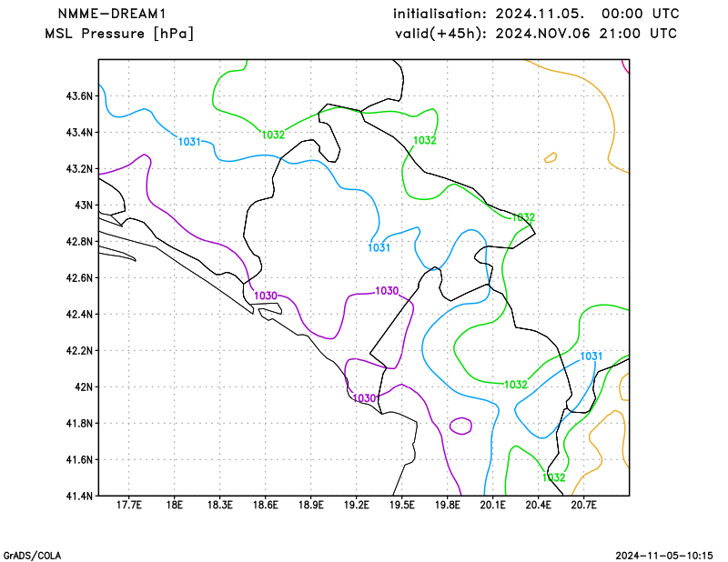728x562 pixels.
Task: Click the NMME-DREAM1 model title
Action: point(111,14)
